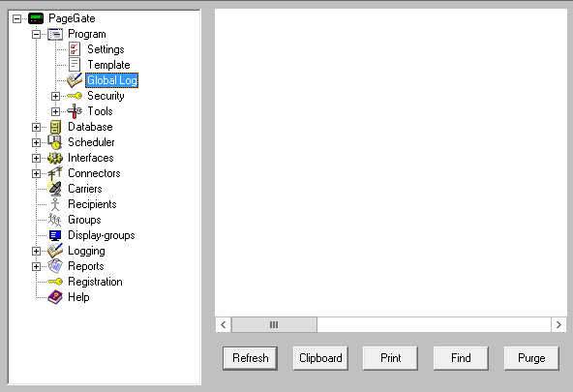
Task: Expand the Scheduler tree branch
Action: tap(36, 142)
